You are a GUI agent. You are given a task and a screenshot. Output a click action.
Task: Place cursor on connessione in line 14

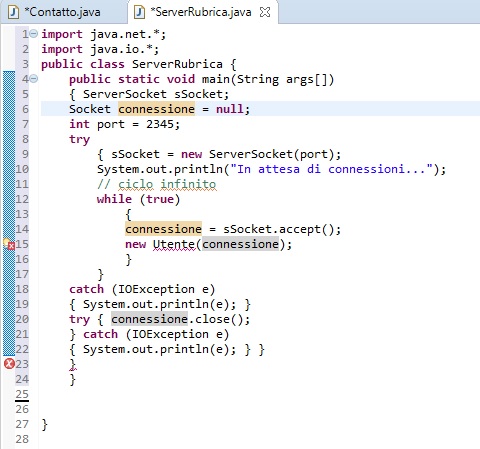[x=163, y=229]
